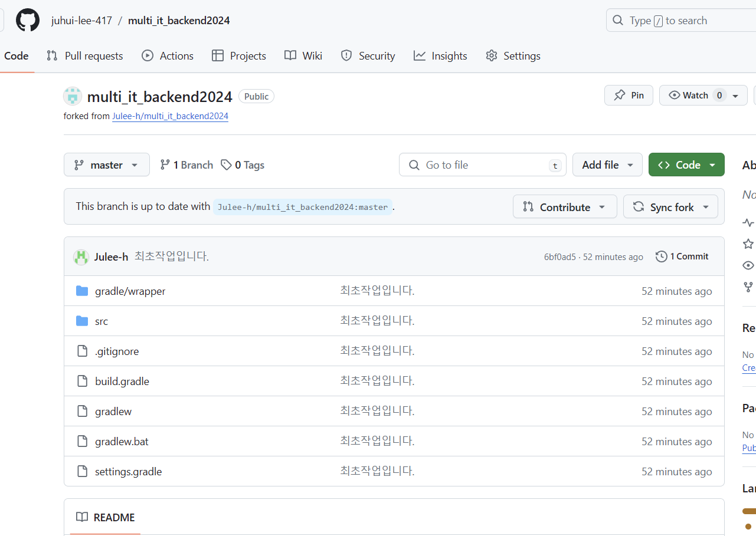Click the file icon for .gitignore

[x=83, y=351]
